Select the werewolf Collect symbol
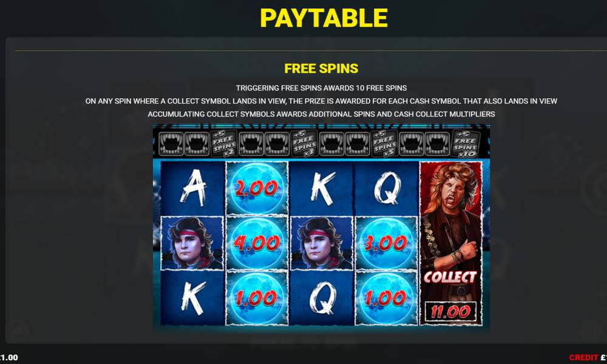 coord(451,243)
